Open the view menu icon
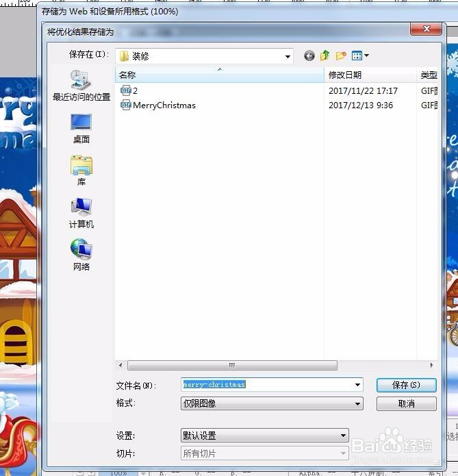 point(360,55)
